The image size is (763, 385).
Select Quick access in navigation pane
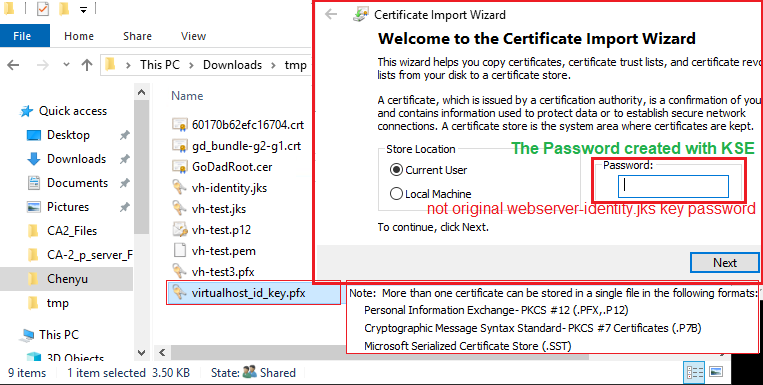point(73,111)
